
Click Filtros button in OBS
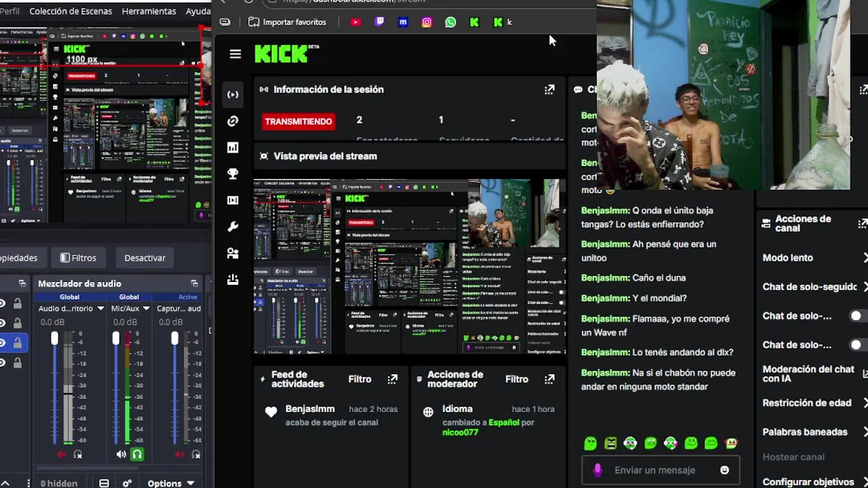[x=79, y=258]
